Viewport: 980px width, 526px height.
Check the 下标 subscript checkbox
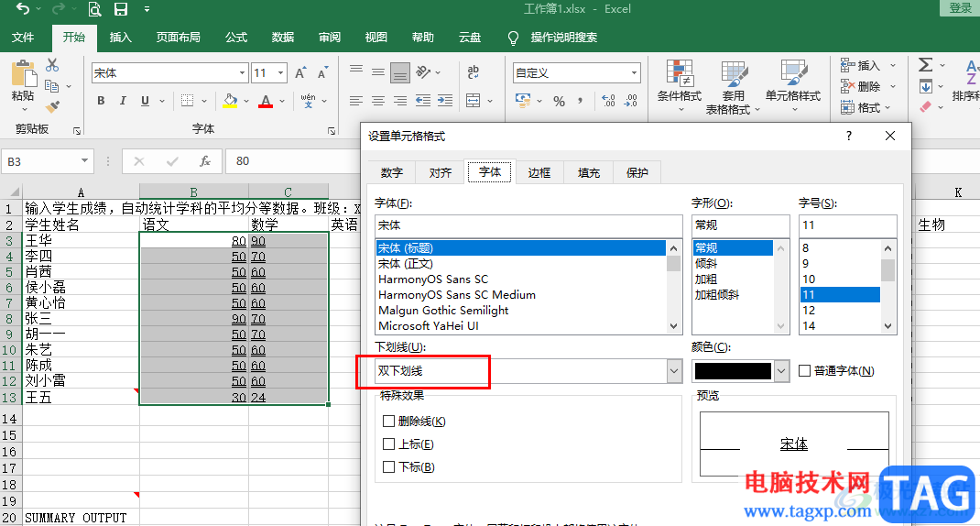pos(388,466)
